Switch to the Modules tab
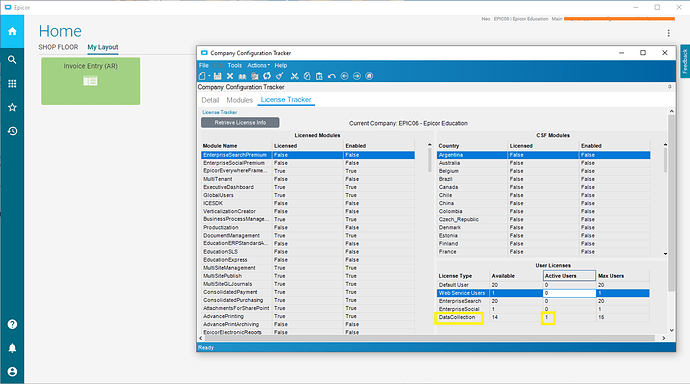Viewport: 690px width, 384px height. (x=239, y=100)
